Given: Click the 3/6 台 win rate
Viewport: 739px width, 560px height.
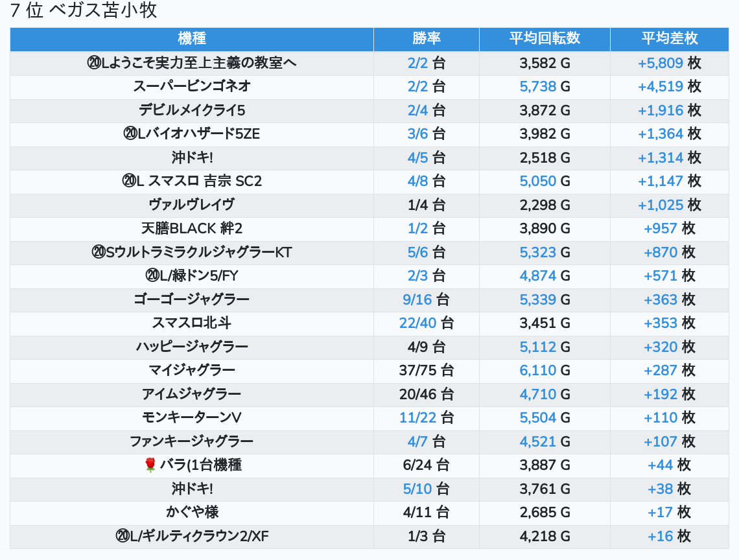Looking at the screenshot, I should pos(427,134).
